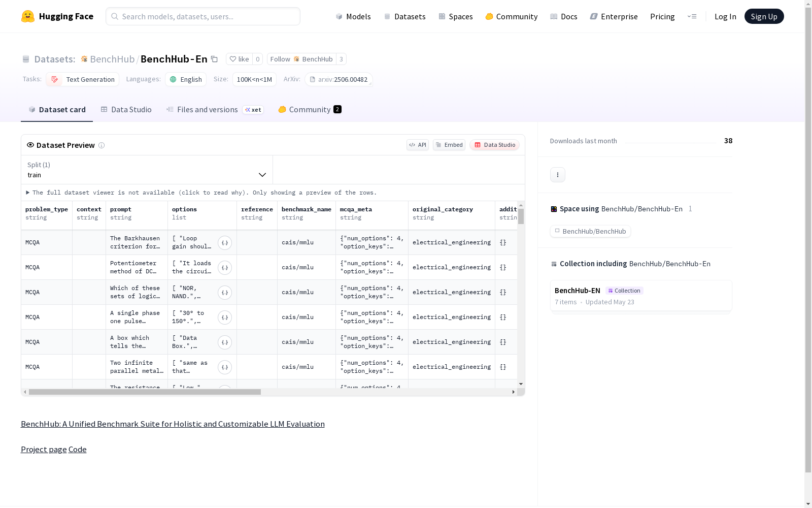Image resolution: width=812 pixels, height=508 pixels.
Task: Open the BenchHub paper title link
Action: [173, 424]
